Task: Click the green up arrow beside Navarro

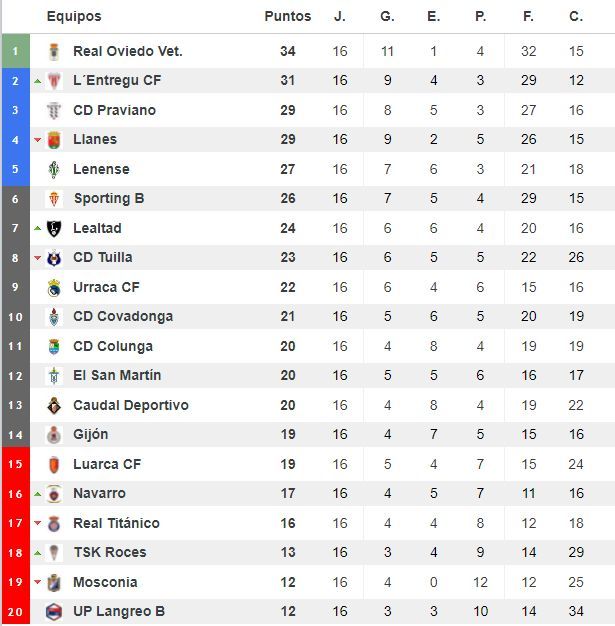Action: [x=38, y=494]
